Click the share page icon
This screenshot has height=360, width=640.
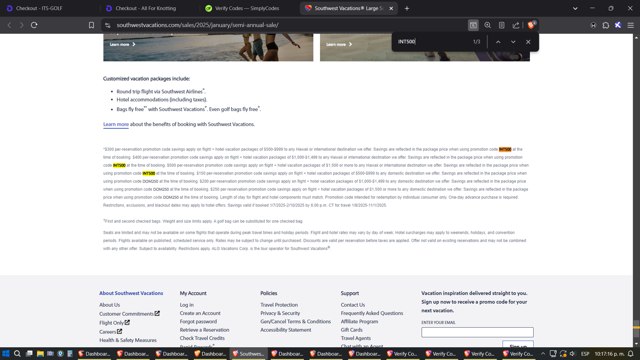click(x=516, y=25)
